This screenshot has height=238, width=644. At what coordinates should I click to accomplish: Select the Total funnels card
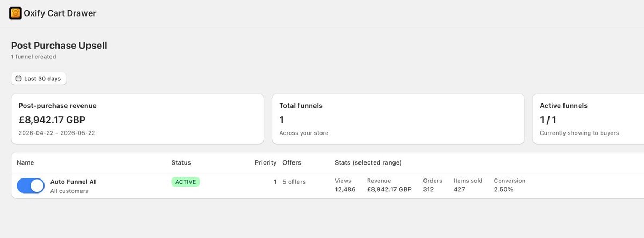coord(398,119)
